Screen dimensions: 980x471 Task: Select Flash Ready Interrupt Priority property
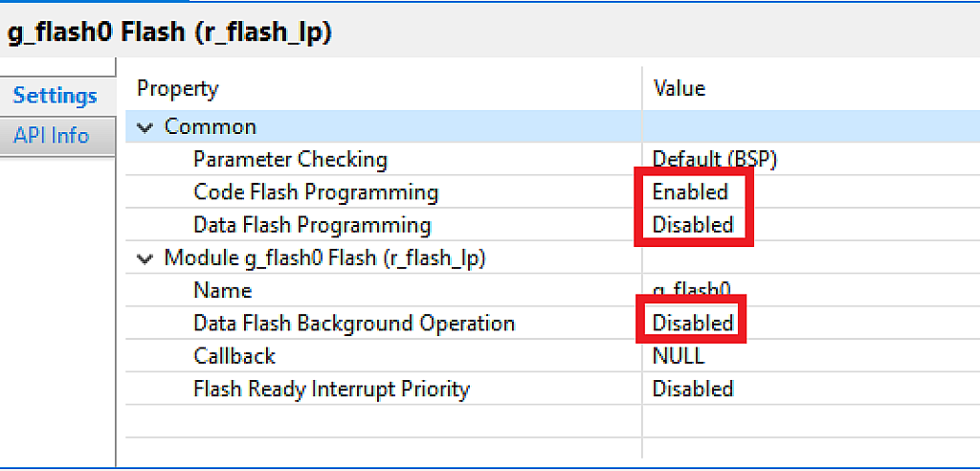pos(331,389)
